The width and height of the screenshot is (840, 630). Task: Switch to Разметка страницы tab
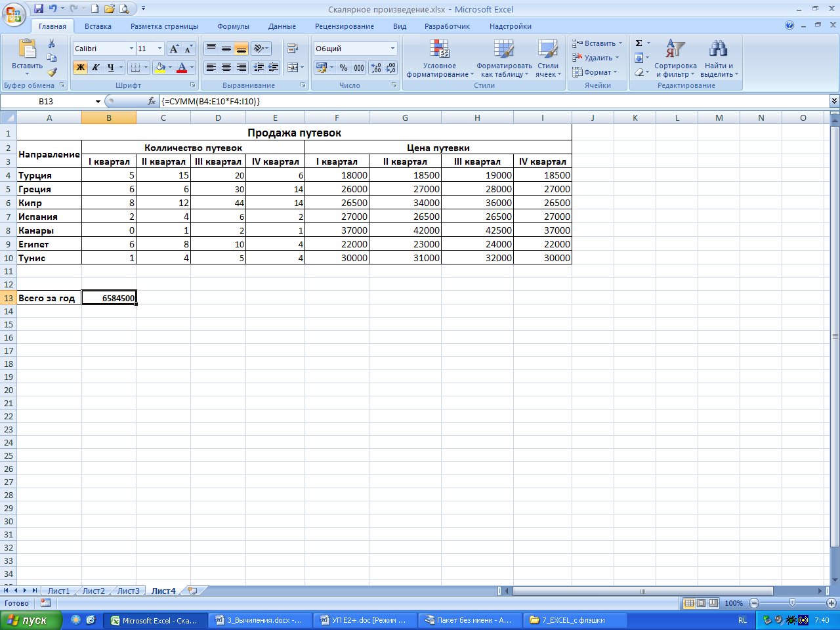pos(164,26)
